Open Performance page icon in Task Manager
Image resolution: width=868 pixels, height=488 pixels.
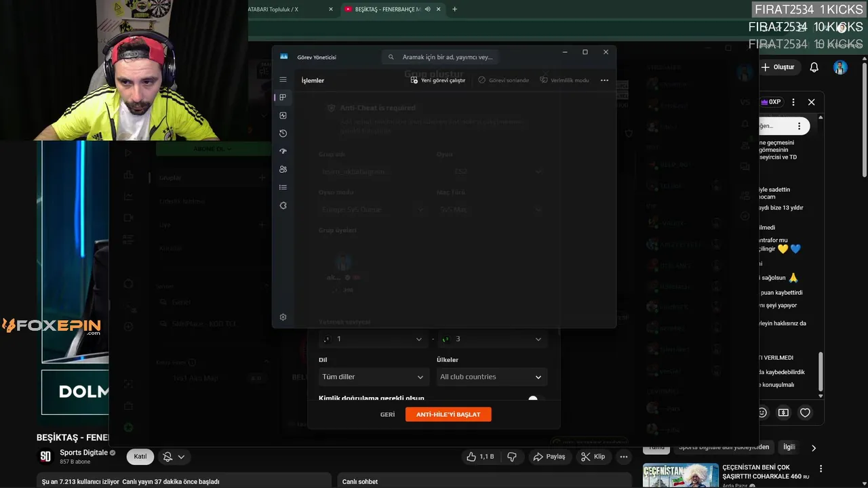(283, 115)
